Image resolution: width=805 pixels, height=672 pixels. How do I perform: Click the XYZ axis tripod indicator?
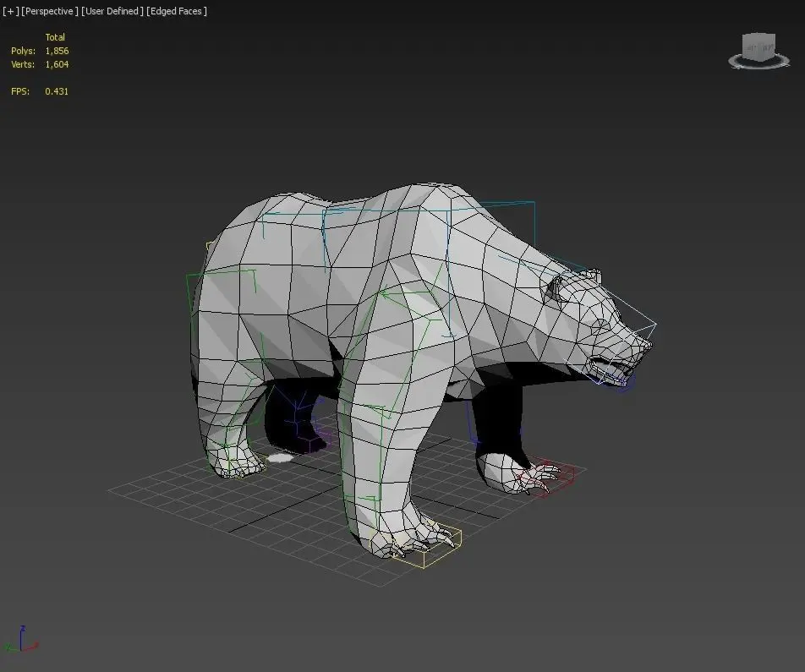pyautogui.click(x=22, y=640)
